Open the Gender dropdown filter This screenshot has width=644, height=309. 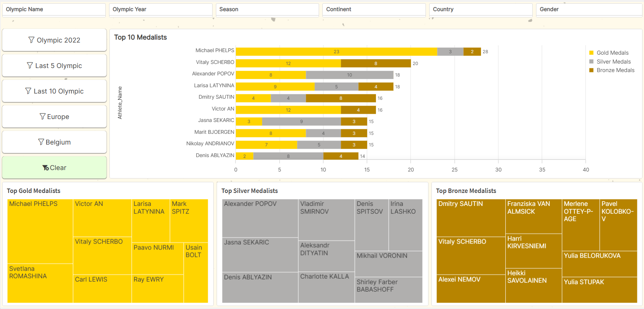589,10
